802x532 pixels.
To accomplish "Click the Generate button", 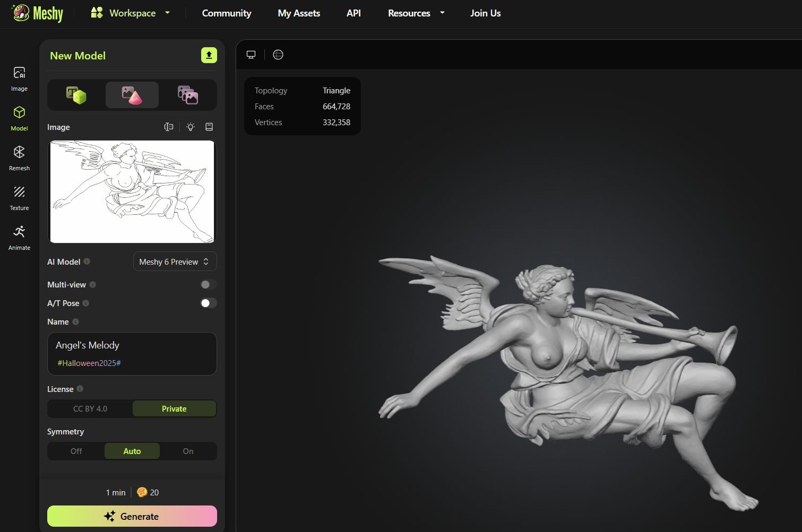I will [132, 516].
